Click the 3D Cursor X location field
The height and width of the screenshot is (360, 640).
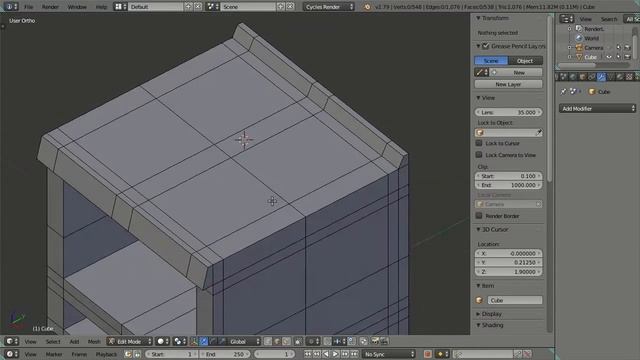coord(509,253)
